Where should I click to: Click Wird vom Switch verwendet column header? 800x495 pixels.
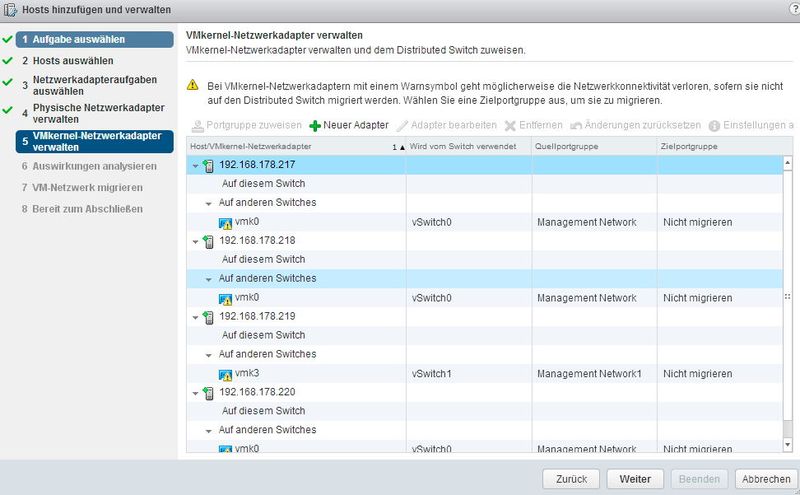[468, 146]
